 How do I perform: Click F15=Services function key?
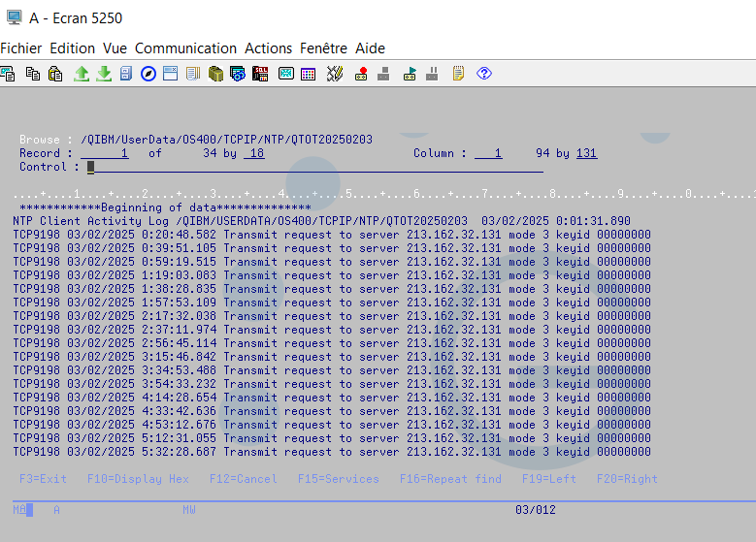[x=339, y=479]
